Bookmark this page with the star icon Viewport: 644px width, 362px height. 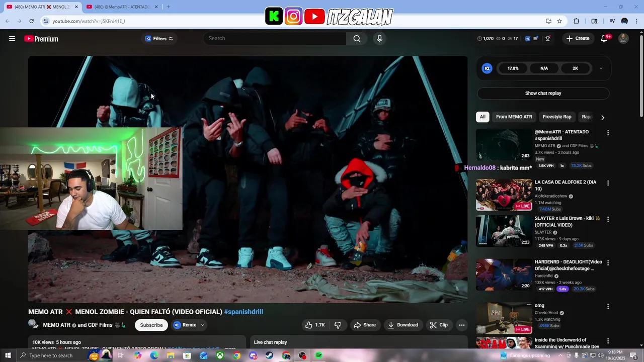pos(559,21)
